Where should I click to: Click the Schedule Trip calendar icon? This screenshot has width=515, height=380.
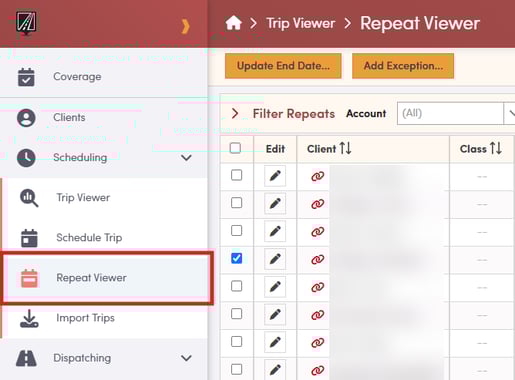[29, 238]
